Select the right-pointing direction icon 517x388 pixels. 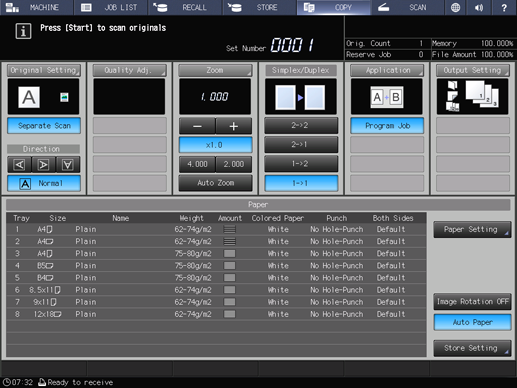pos(44,164)
